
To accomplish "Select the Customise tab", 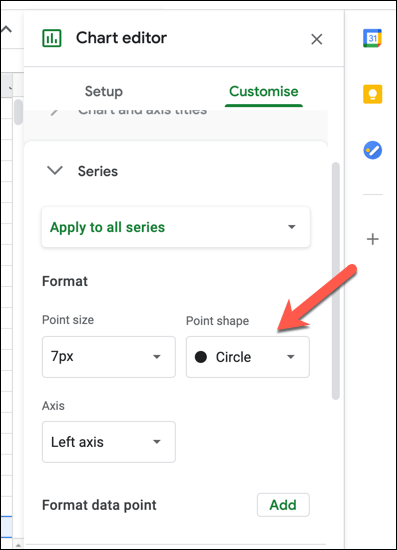I will 264,91.
